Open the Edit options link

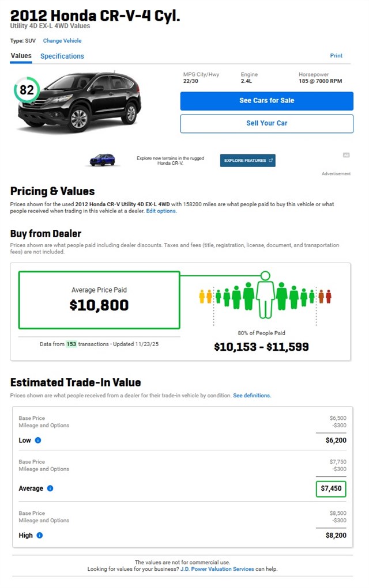coord(161,211)
